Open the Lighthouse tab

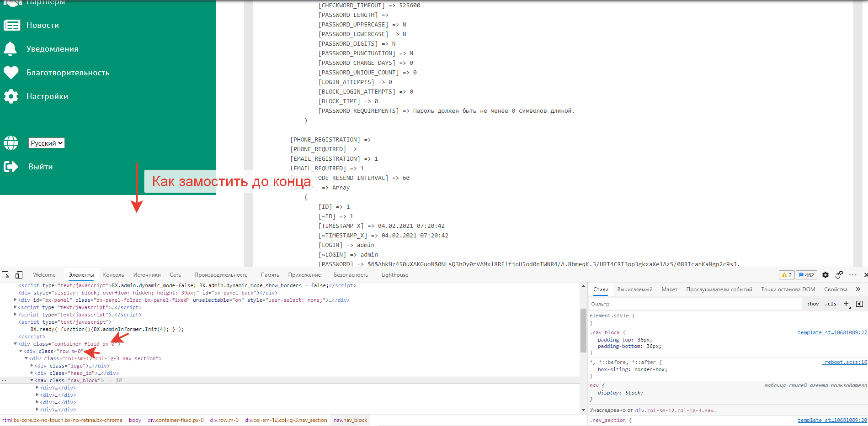pos(394,275)
